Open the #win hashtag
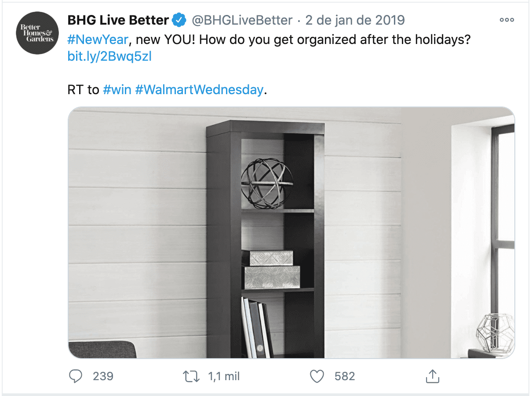The image size is (532, 396). coord(117,90)
